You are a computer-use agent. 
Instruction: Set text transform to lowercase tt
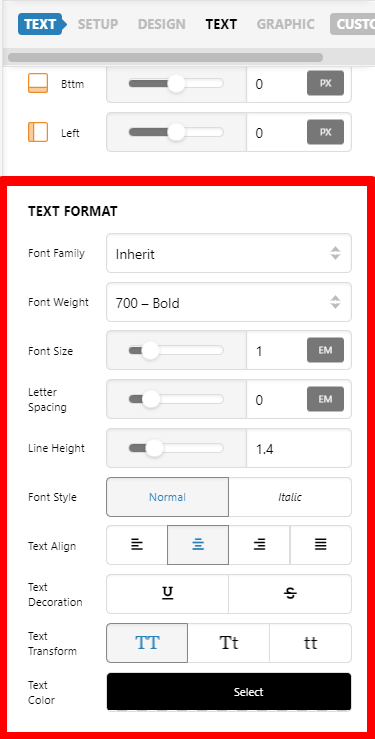(x=310, y=643)
